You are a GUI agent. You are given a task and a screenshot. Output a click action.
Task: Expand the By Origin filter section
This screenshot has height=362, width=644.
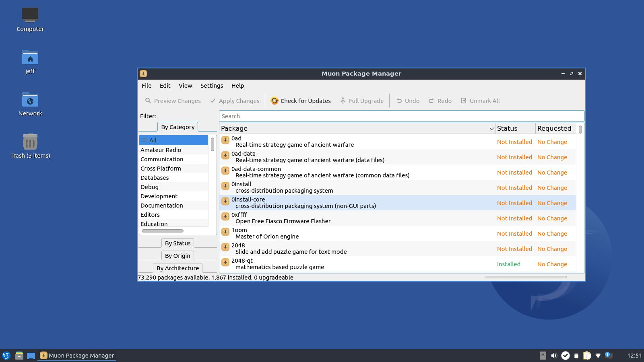[178, 256]
